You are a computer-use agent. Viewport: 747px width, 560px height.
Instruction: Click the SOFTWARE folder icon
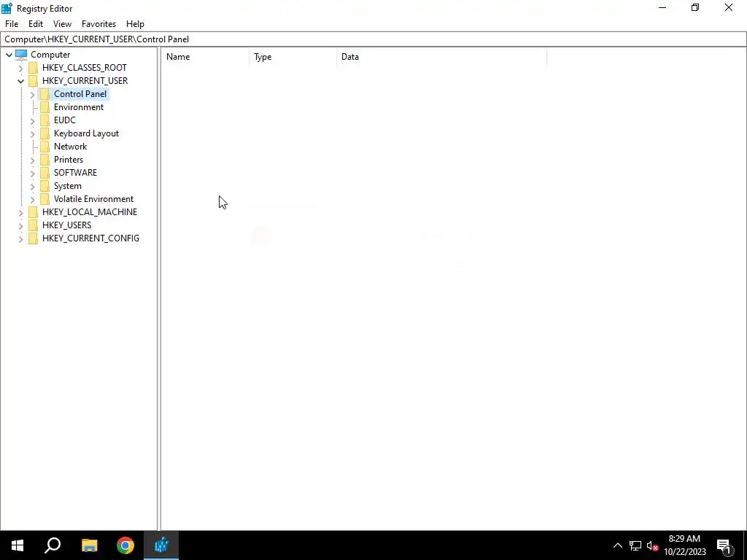pos(44,172)
